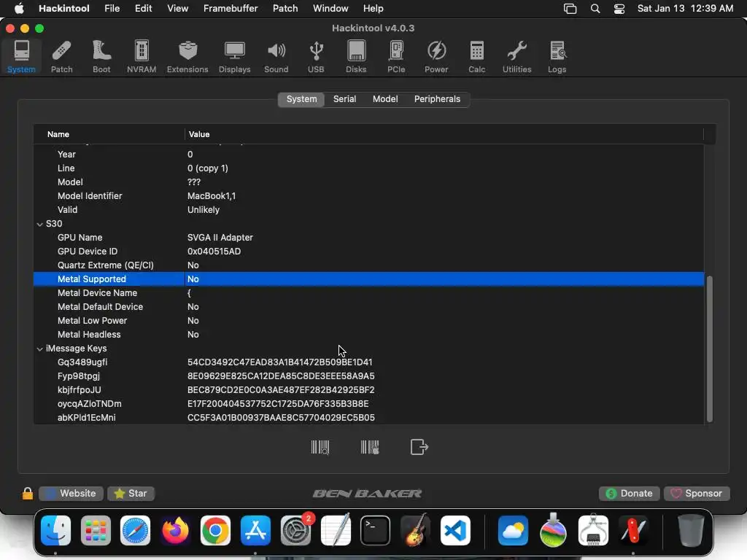Open Finder from the Dock
The height and width of the screenshot is (560, 747).
point(55,531)
